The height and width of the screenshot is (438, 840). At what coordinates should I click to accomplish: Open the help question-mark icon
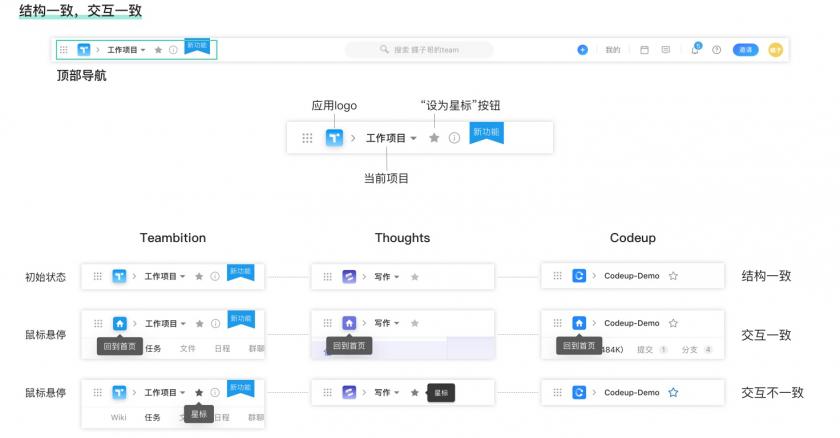point(716,50)
